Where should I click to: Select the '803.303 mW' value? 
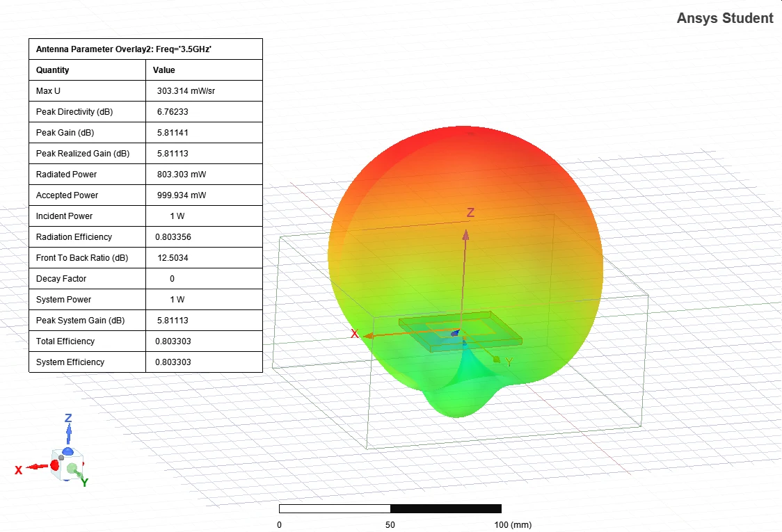[182, 175]
